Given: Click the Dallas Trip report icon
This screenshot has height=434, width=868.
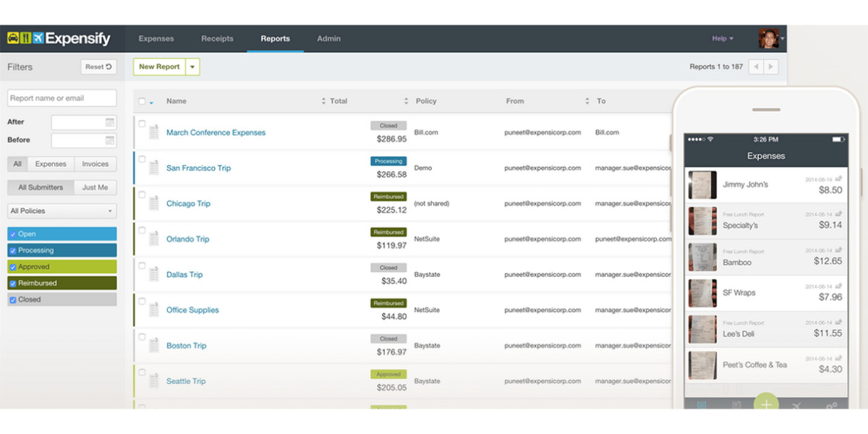Looking at the screenshot, I should click(153, 274).
